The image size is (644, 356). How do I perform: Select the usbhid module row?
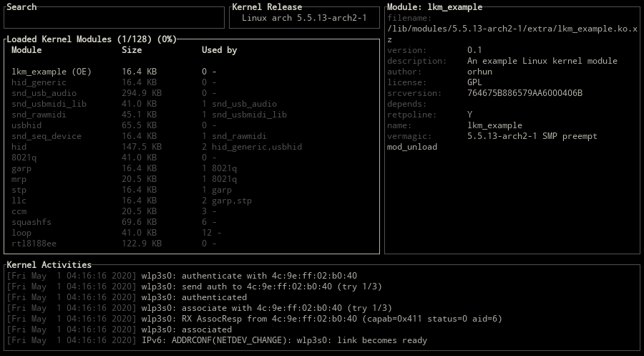191,125
